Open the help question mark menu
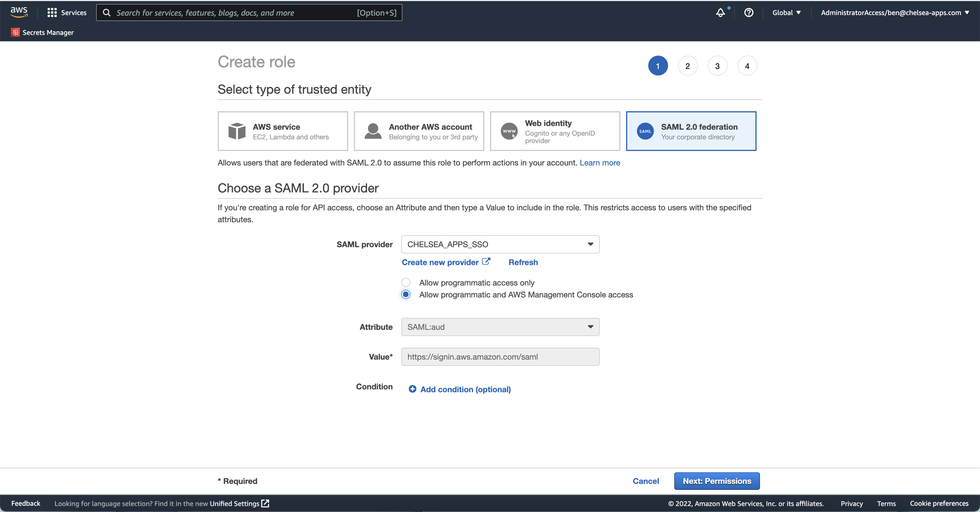This screenshot has height=512, width=980. pos(748,12)
